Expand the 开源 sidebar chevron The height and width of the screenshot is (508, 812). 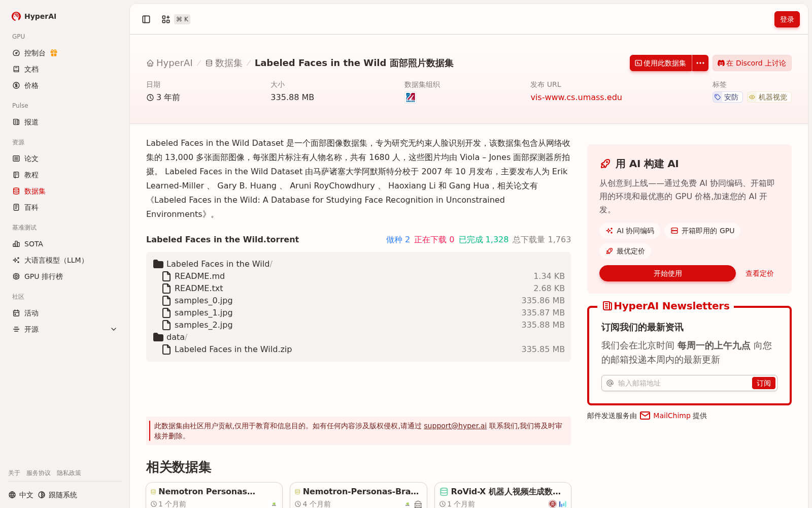(x=114, y=329)
